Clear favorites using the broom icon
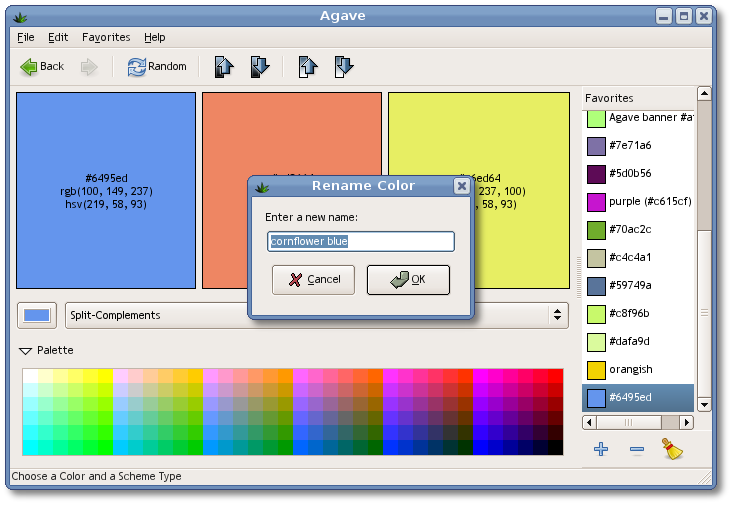Image resolution: width=732 pixels, height=505 pixels. click(x=673, y=450)
